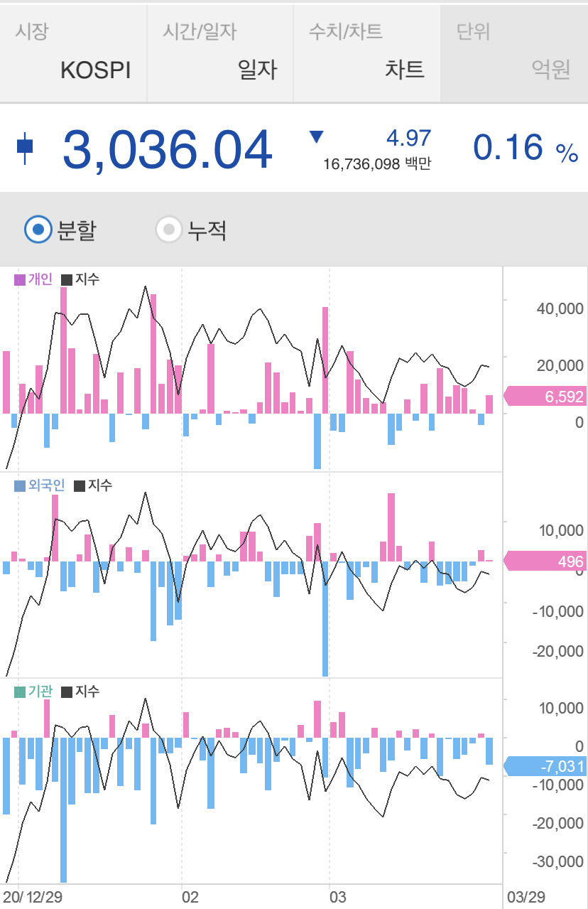Viewport: 588px width, 909px height.
Task: Click the KOSPI index value 3,036.04
Action: click(x=168, y=149)
